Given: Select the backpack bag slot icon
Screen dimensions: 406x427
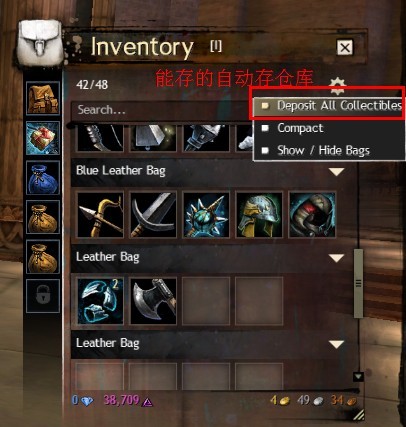Looking at the screenshot, I should 43,98.
